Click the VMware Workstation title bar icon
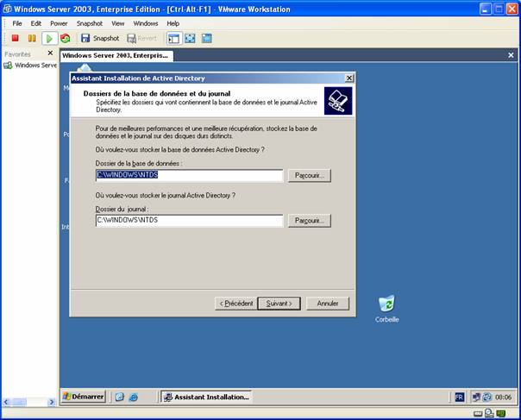521x420 pixels. 7,9
